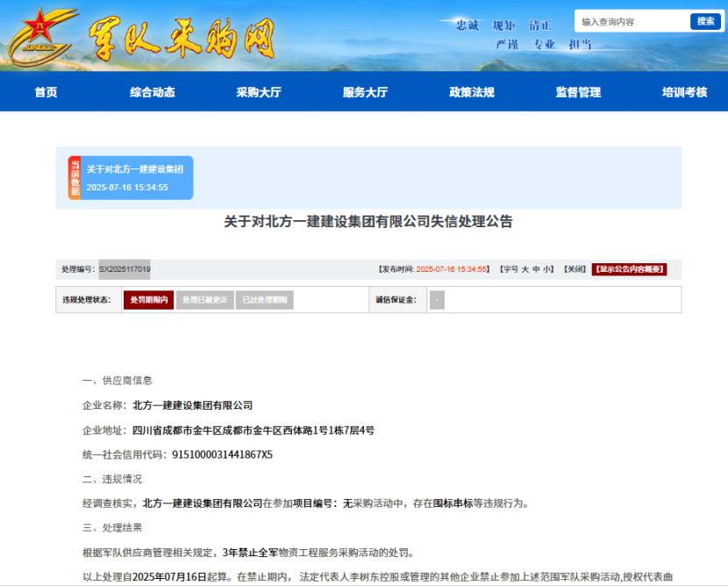This screenshot has width=728, height=586.
Task: Click the 二、违规情况 heading
Action: tap(112, 479)
